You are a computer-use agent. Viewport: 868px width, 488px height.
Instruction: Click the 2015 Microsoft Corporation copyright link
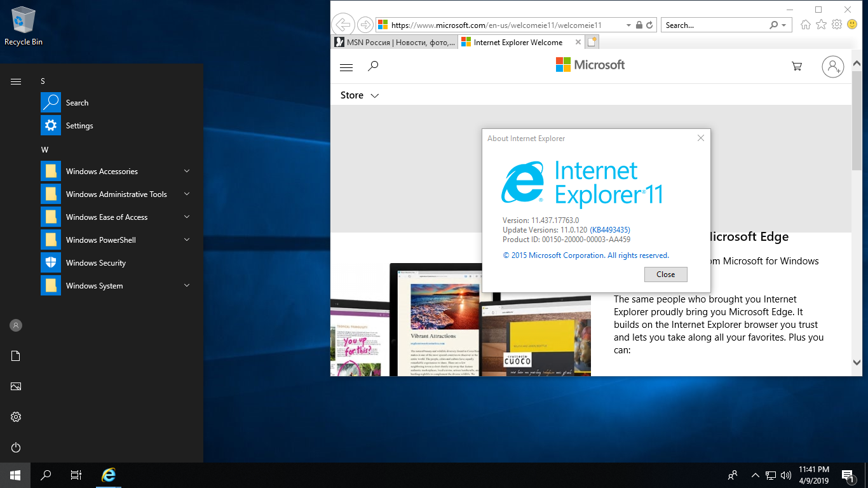click(x=586, y=255)
